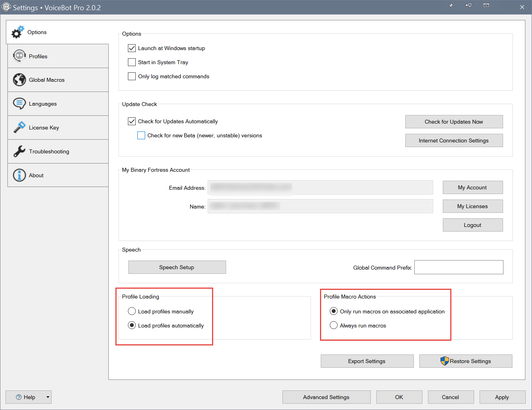Open Advanced Settings
This screenshot has height=410, width=532.
pyautogui.click(x=326, y=397)
